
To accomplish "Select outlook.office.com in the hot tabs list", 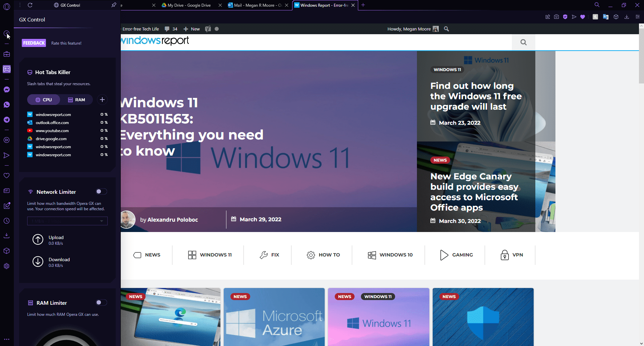I will tap(67, 123).
